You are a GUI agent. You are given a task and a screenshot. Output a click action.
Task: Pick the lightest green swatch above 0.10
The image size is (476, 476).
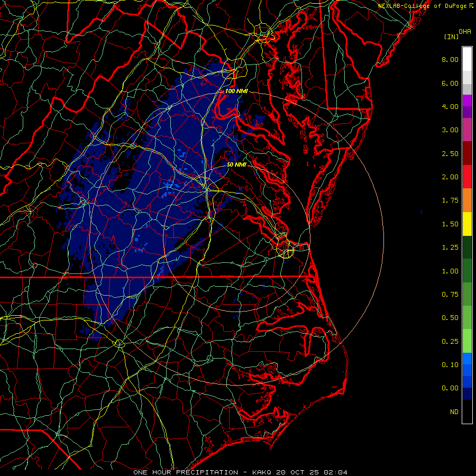click(467, 341)
